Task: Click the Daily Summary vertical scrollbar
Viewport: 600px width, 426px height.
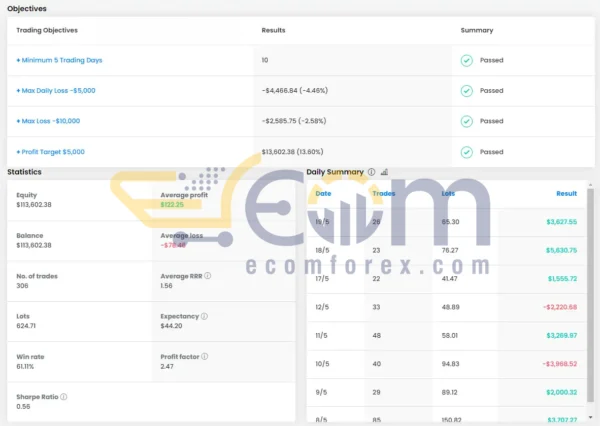Action: [x=591, y=300]
